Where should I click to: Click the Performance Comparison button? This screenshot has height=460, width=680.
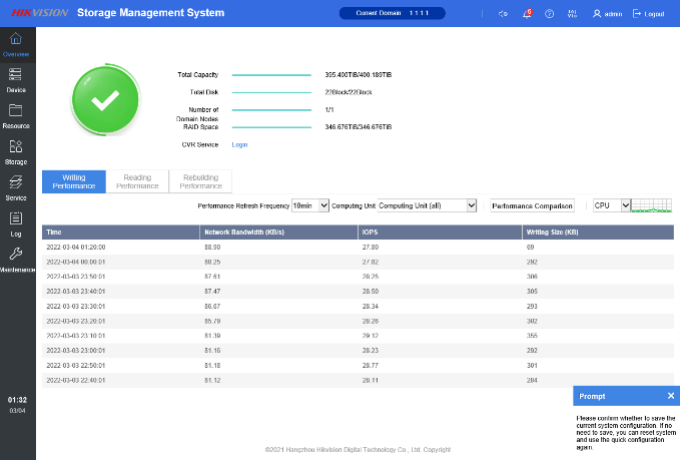click(x=532, y=205)
